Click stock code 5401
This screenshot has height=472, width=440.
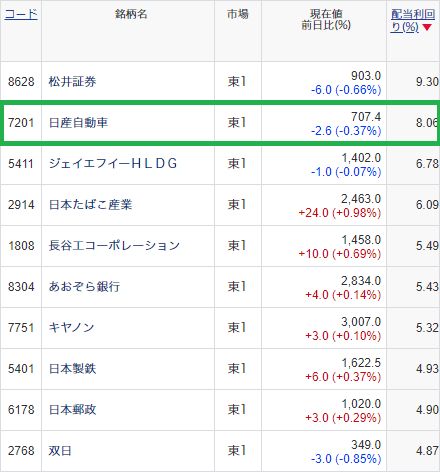click(21, 369)
